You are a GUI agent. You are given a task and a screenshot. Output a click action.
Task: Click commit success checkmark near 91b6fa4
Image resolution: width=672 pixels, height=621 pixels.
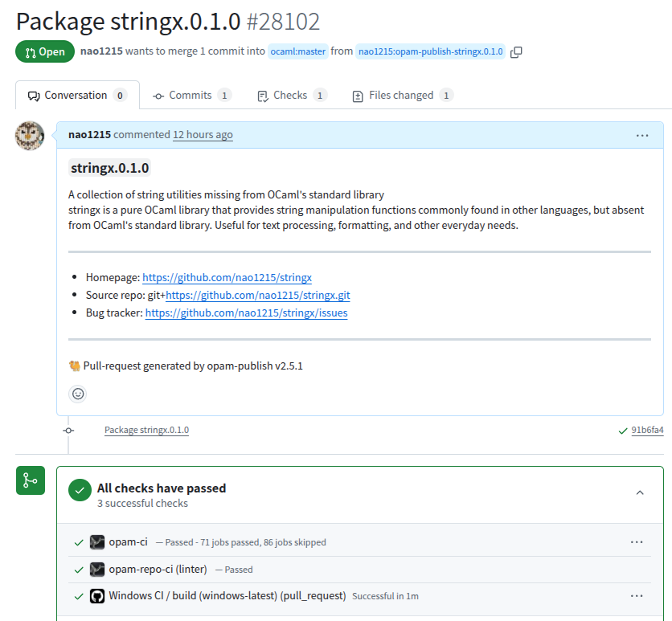click(x=623, y=431)
